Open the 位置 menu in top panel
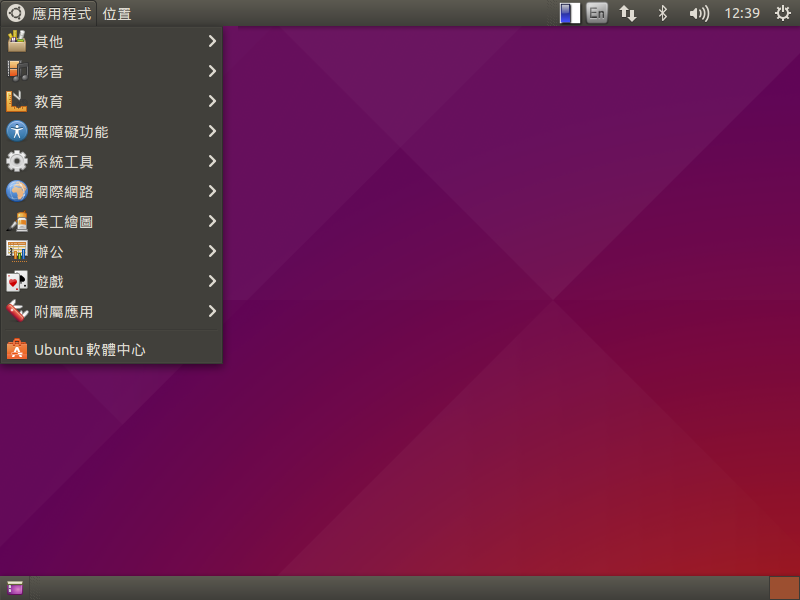 [x=117, y=14]
